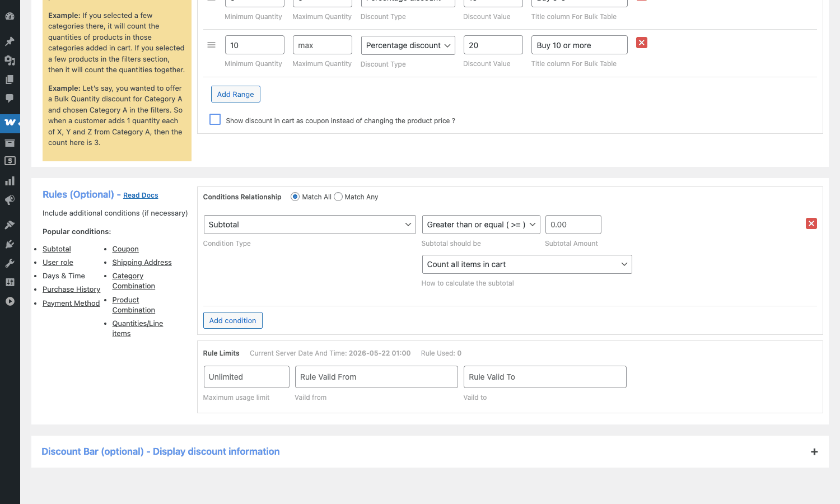Open Marketing megaphone icon
Image resolution: width=840 pixels, height=504 pixels.
[x=10, y=200]
